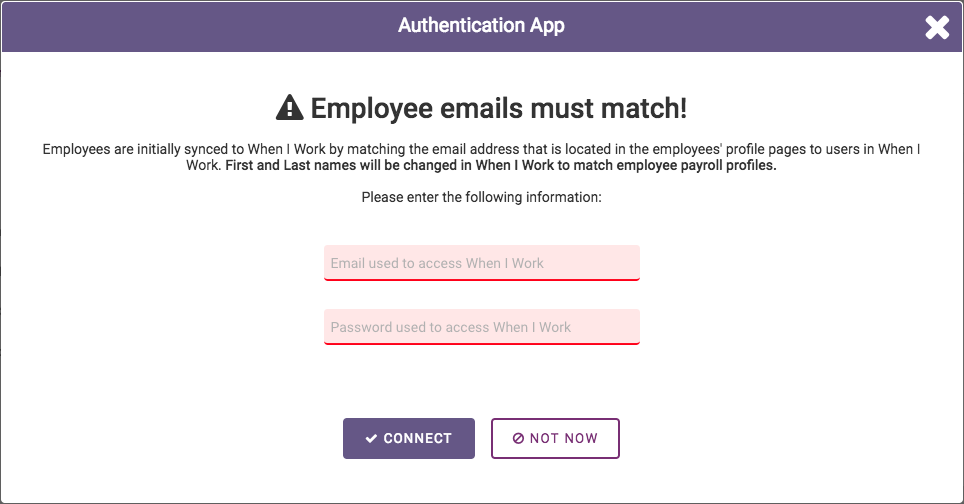Viewport: 964px width, 504px height.
Task: Focus the When I Work email field
Action: (482, 263)
